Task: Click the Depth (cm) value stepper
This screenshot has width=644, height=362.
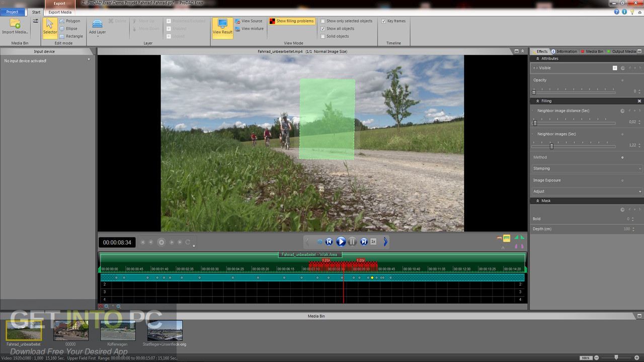Action: (633, 229)
